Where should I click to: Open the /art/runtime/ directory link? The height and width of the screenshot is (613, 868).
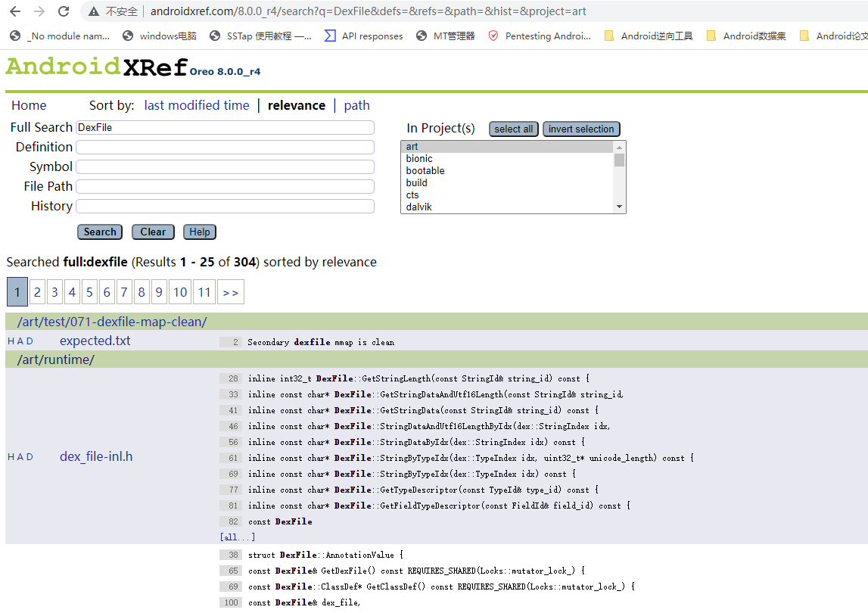[x=56, y=360]
